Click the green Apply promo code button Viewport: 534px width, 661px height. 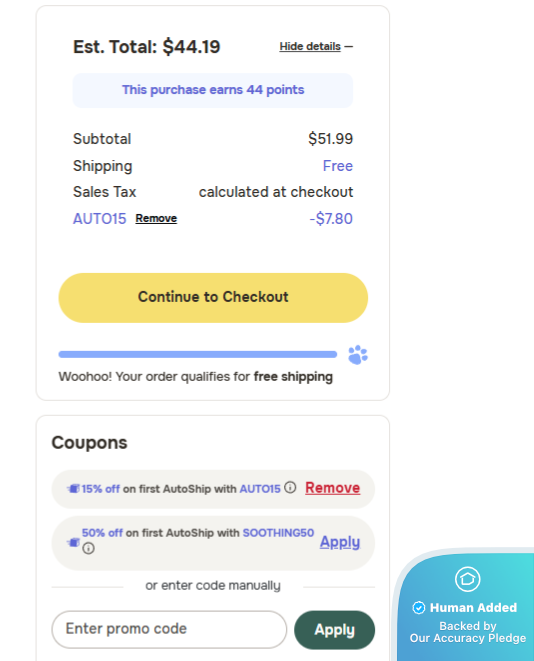point(334,630)
